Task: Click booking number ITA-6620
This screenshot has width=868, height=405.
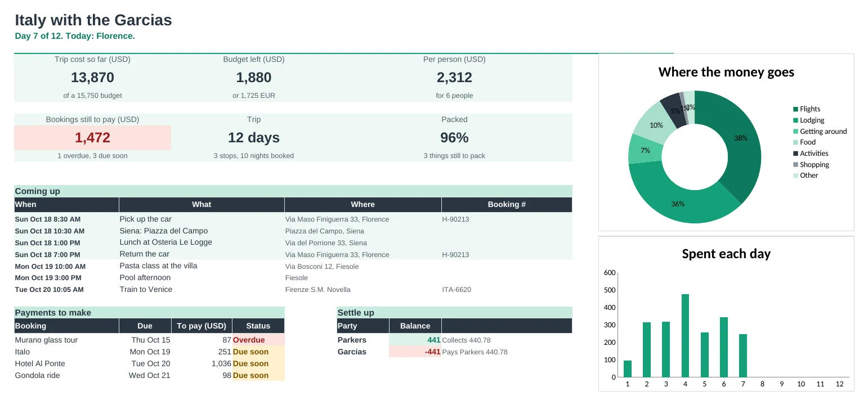Action: click(x=457, y=290)
